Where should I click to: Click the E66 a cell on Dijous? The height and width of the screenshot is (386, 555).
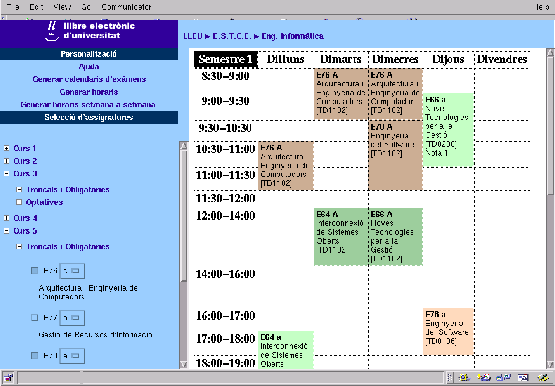click(448, 130)
